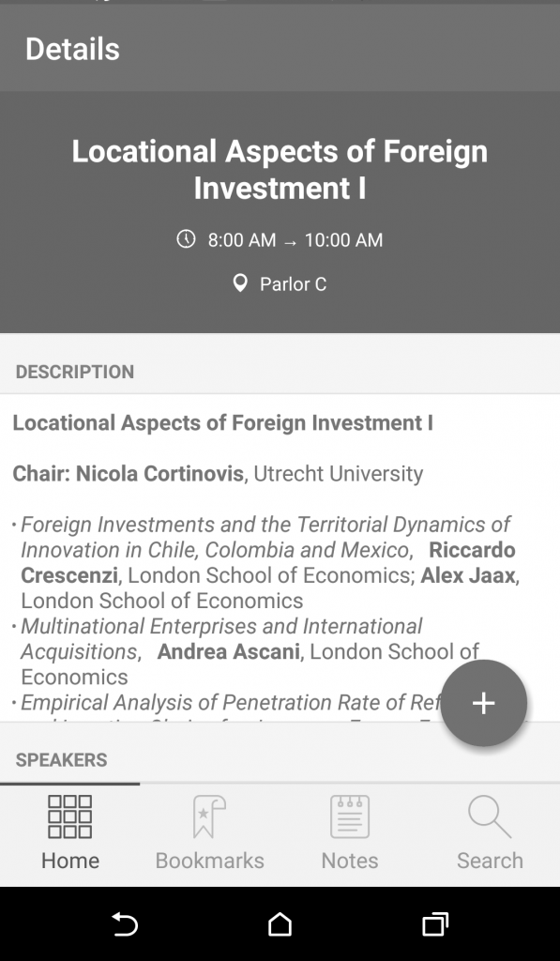Select the Home tab label
560x961 pixels.
click(x=69, y=861)
